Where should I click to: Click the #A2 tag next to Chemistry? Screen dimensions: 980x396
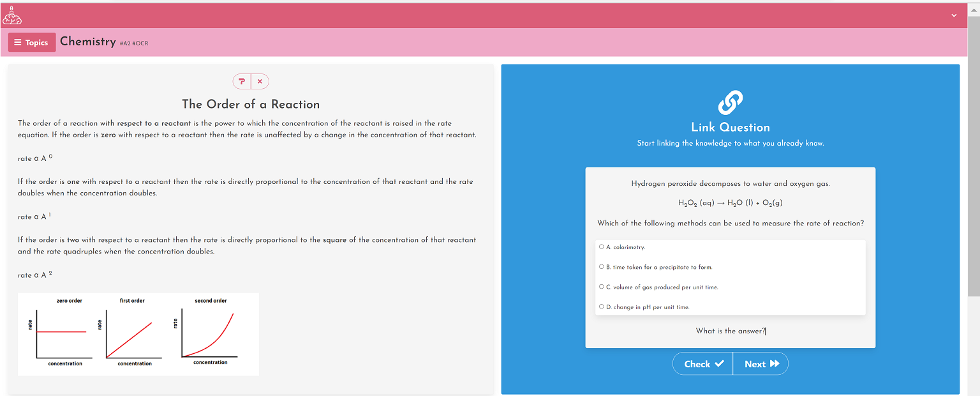[125, 43]
